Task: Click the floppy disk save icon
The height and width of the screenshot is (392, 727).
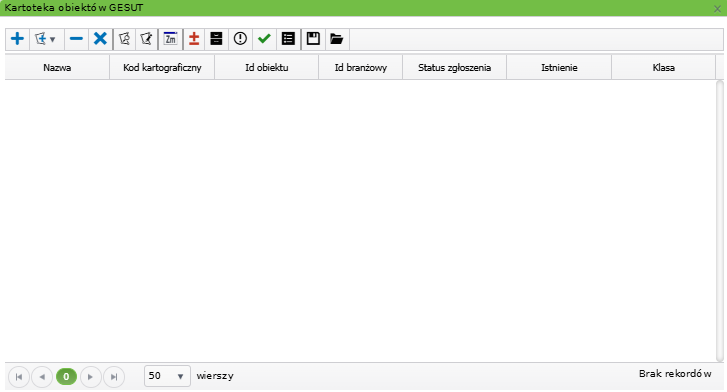Action: tap(313, 39)
